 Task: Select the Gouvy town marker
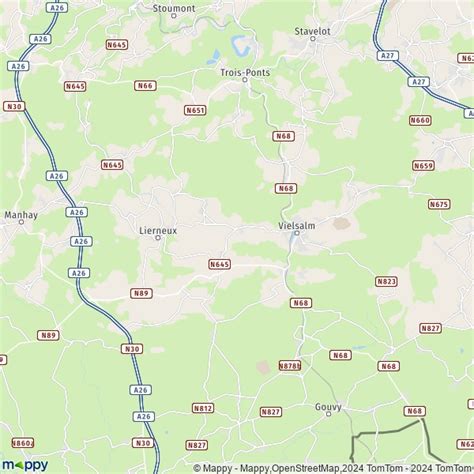point(328,414)
